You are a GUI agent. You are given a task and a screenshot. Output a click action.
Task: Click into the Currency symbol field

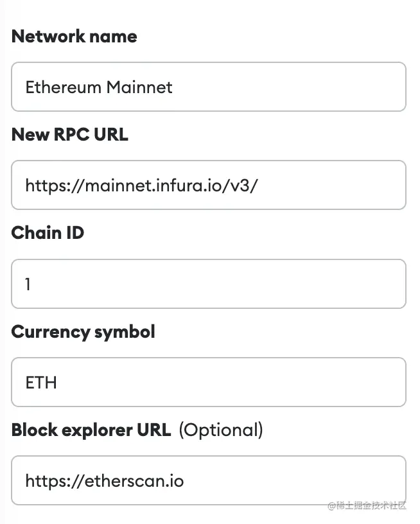coord(209,382)
